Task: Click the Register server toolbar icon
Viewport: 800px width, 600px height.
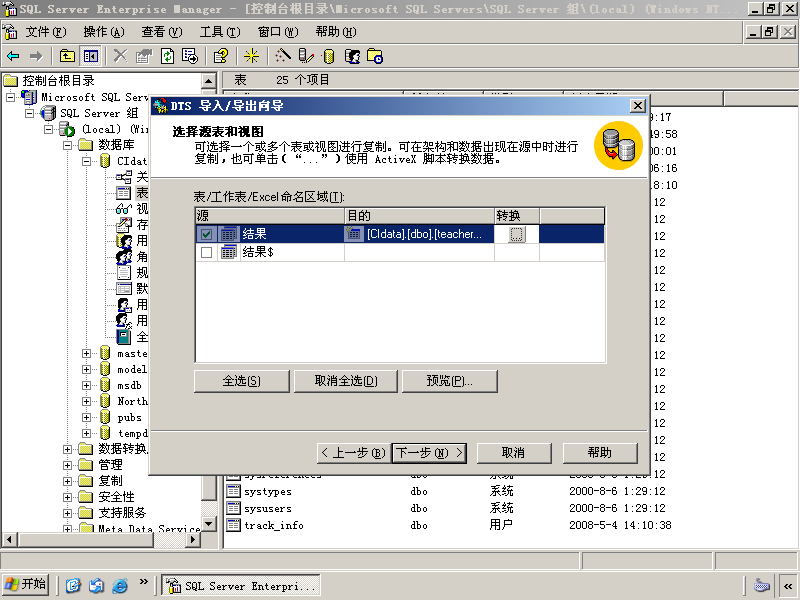Action: [x=306, y=56]
